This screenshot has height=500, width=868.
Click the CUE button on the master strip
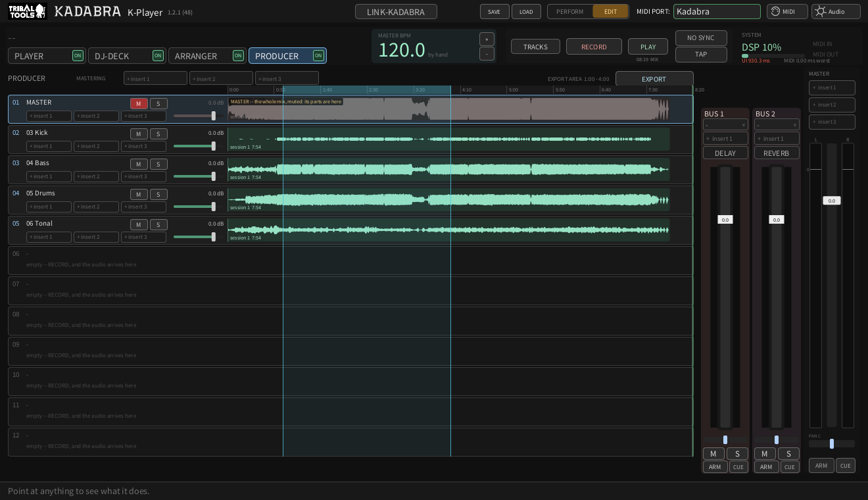coord(846,465)
